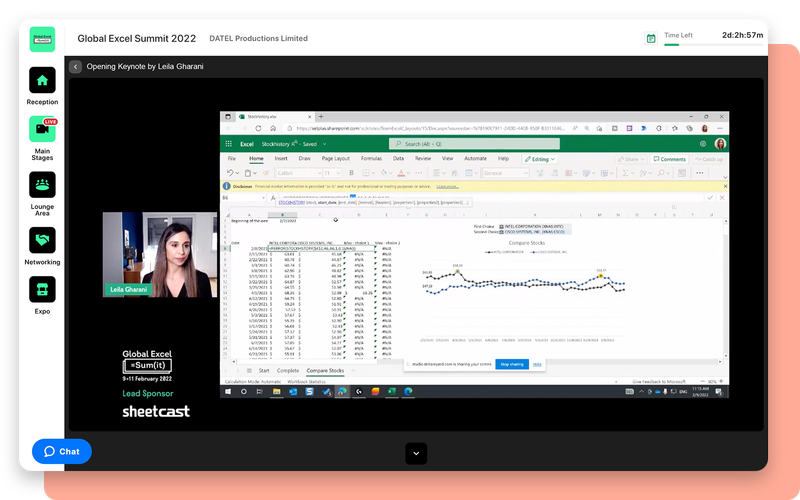The image size is (800, 500).
Task: Switch to the Review ribbon tab
Action: [x=423, y=159]
